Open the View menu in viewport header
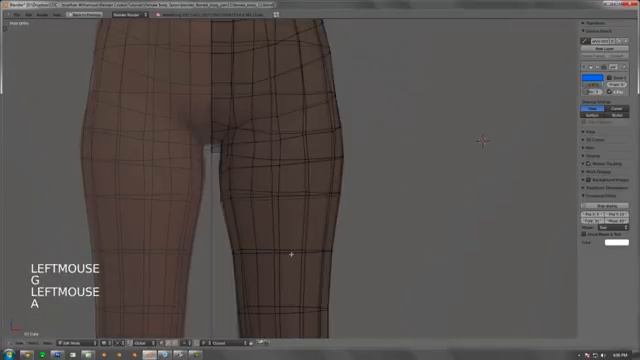The width and height of the screenshot is (640, 360). pos(19,343)
